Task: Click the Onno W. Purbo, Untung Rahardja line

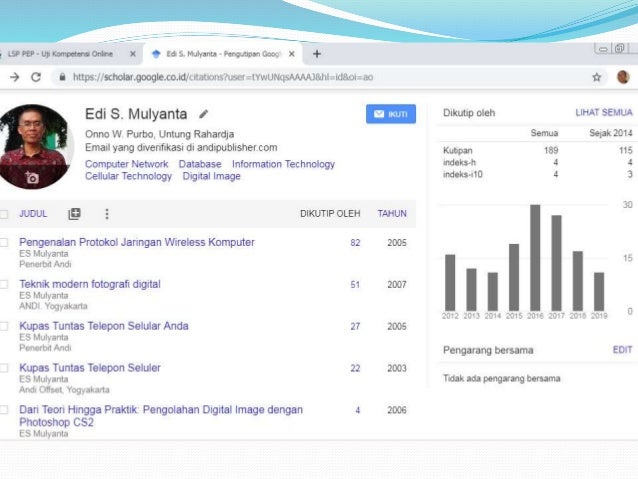Action: point(160,134)
